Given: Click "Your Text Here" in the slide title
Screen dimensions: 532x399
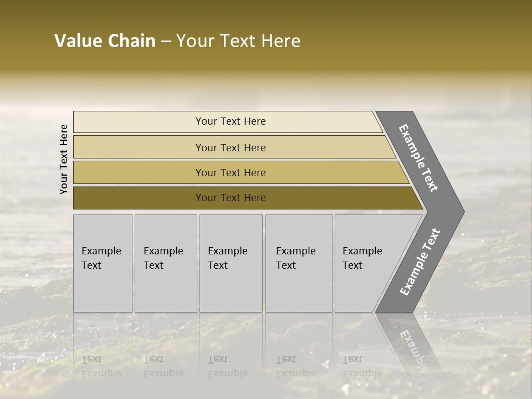Looking at the screenshot, I should (x=238, y=41).
